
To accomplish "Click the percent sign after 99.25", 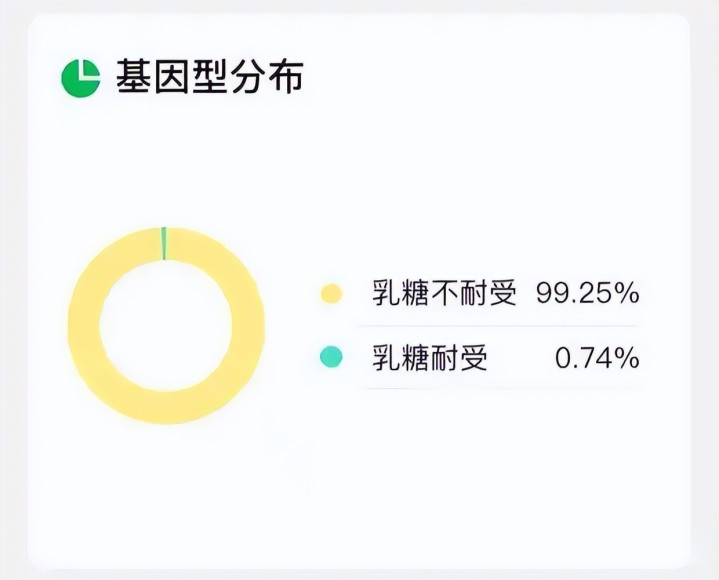I will pos(626,294).
